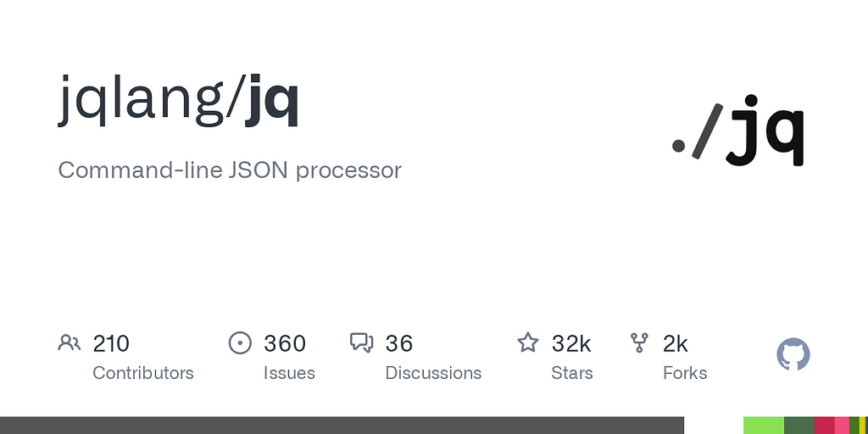Click the white language bar segment
This screenshot has height=434, width=868.
tap(714, 426)
